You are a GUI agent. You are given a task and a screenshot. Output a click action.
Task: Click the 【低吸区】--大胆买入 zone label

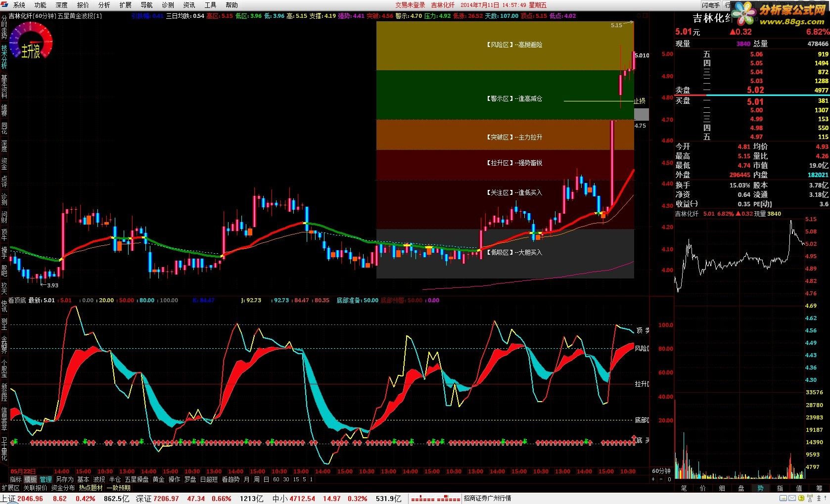[514, 253]
